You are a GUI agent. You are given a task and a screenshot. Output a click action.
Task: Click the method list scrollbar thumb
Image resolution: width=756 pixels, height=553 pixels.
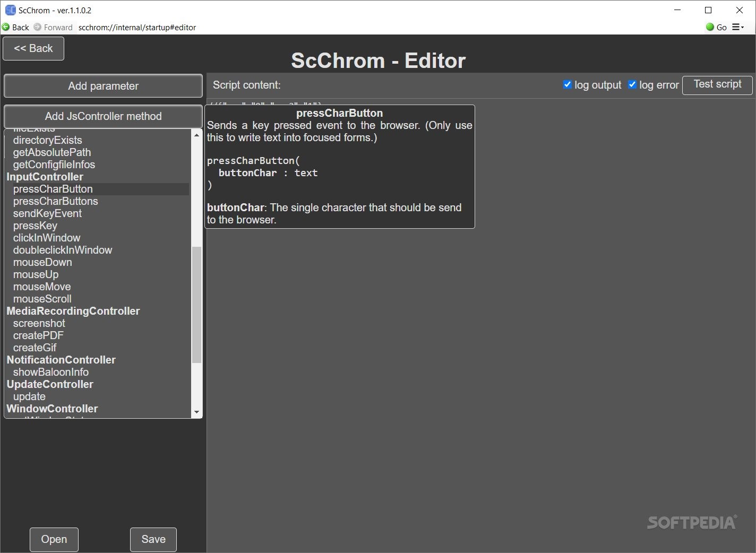pos(196,305)
